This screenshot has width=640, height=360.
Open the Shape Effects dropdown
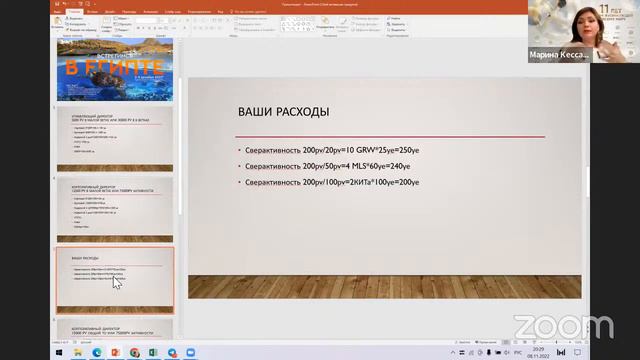coord(366,30)
